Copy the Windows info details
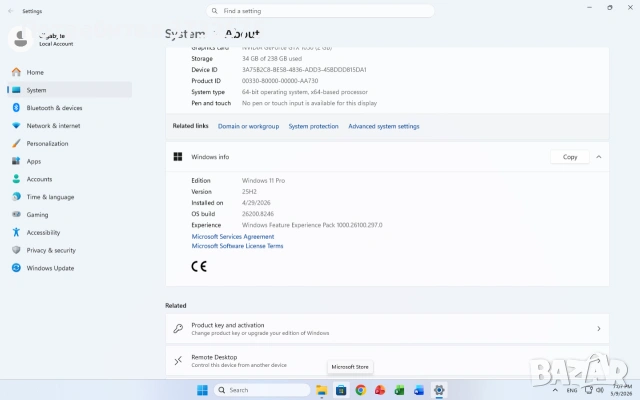Viewport: 640px width, 400px height. [570, 157]
